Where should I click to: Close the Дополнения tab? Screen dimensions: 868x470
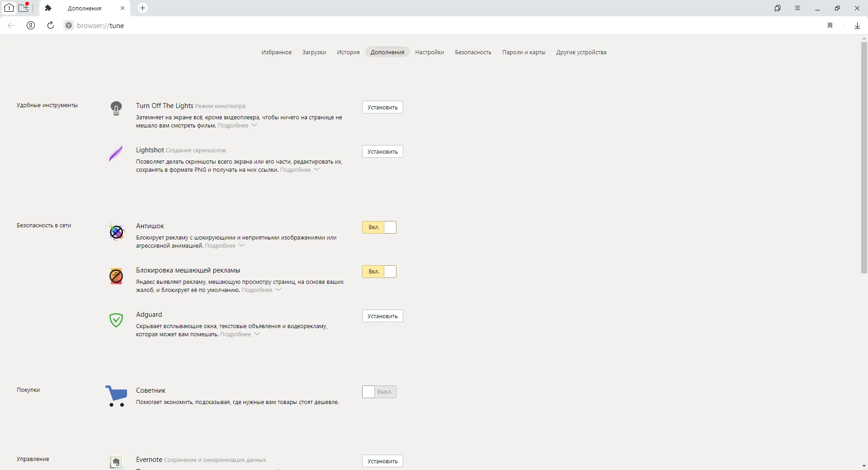[123, 8]
